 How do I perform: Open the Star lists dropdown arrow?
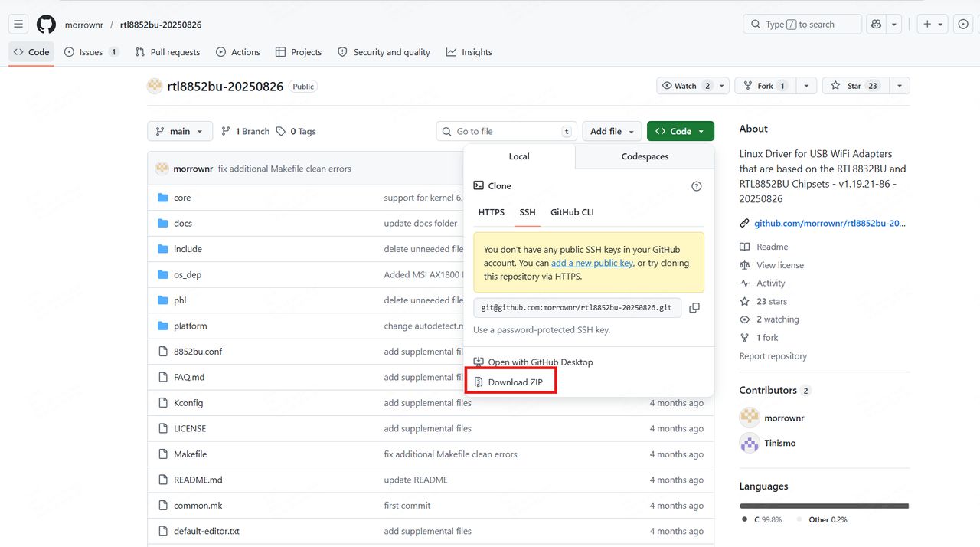pyautogui.click(x=900, y=86)
